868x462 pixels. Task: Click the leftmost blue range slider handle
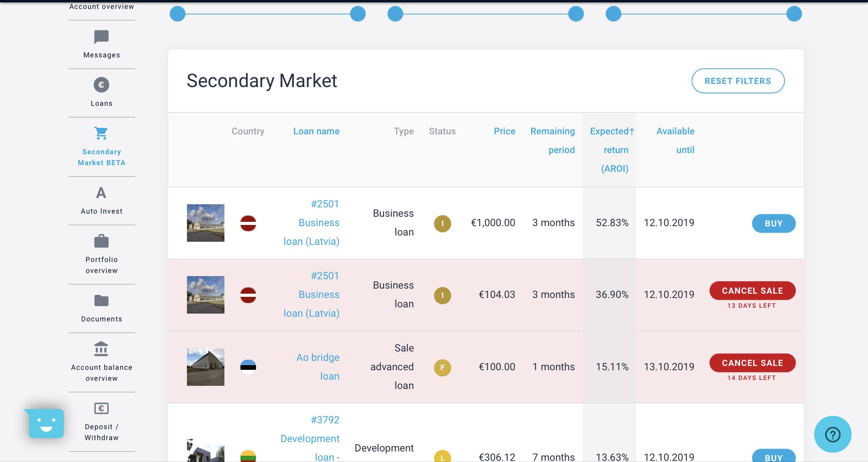(178, 14)
